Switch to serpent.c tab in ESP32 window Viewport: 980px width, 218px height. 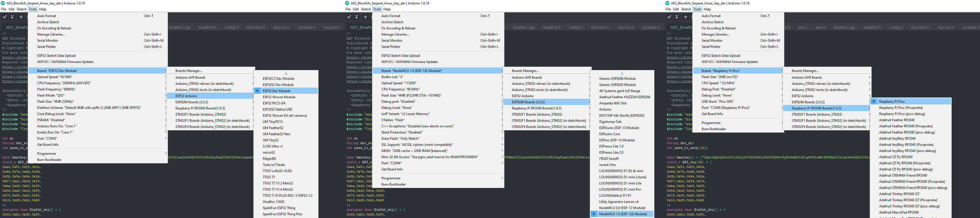[332, 27]
